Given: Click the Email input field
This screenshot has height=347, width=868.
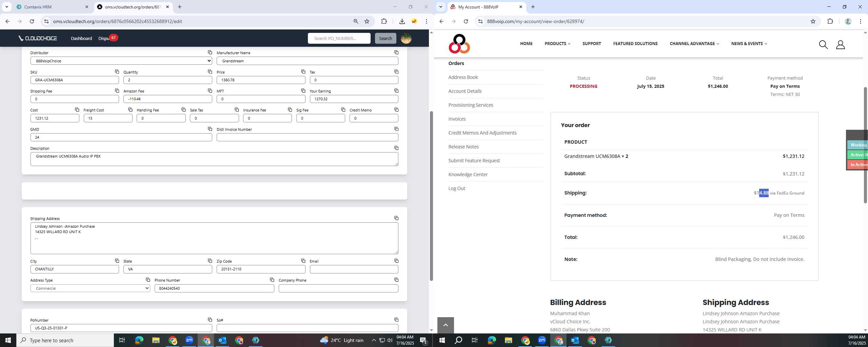Looking at the screenshot, I should [x=354, y=269].
